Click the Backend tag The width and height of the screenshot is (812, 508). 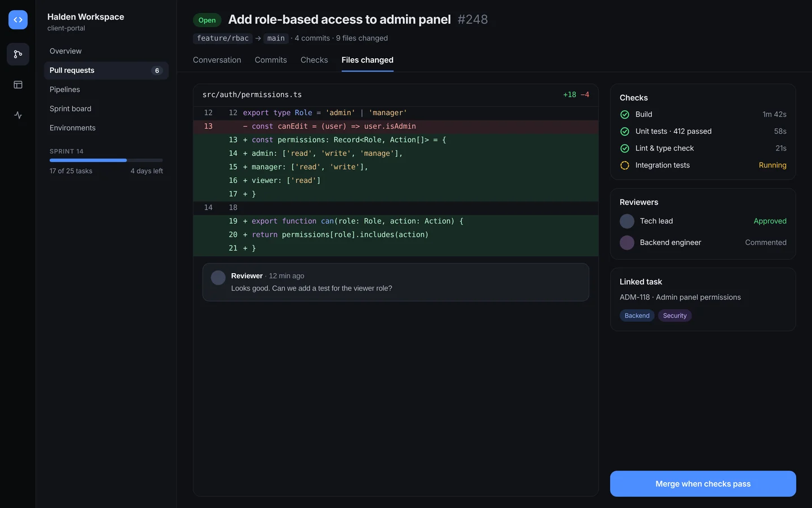pos(637,316)
